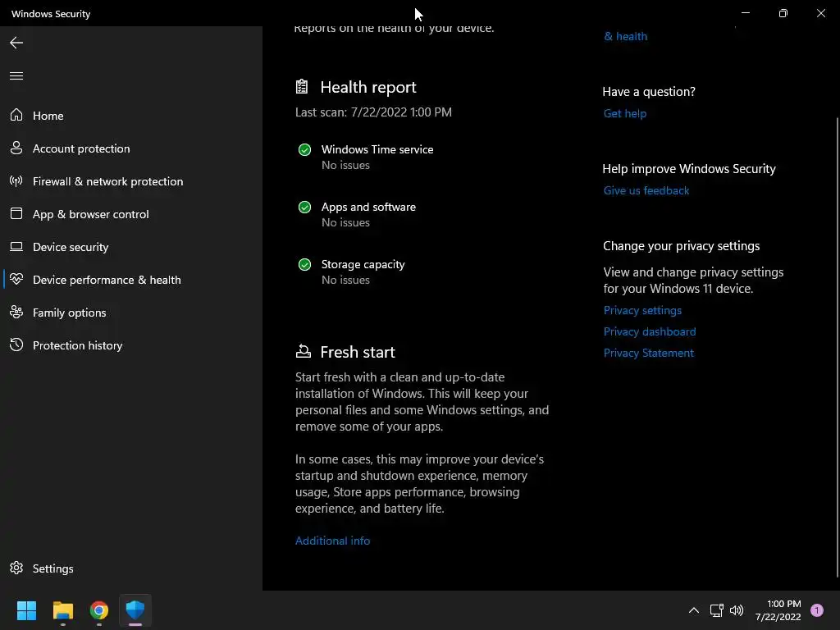Click the Home house icon

click(16, 115)
